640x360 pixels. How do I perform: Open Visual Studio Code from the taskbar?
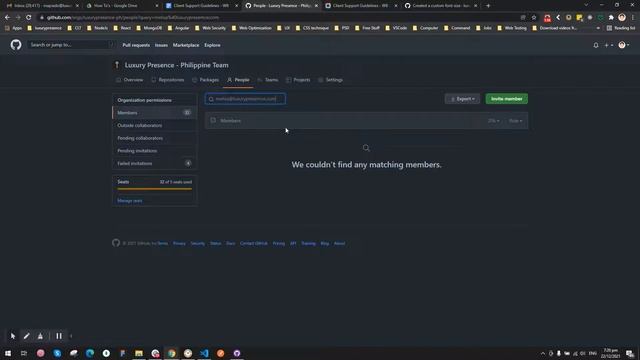(204, 353)
